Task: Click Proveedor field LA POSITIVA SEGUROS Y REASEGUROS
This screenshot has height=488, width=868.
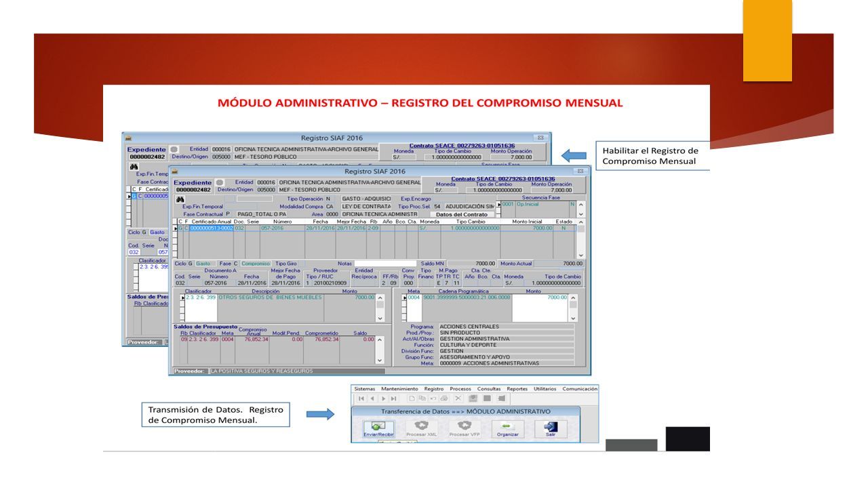Action: click(298, 371)
